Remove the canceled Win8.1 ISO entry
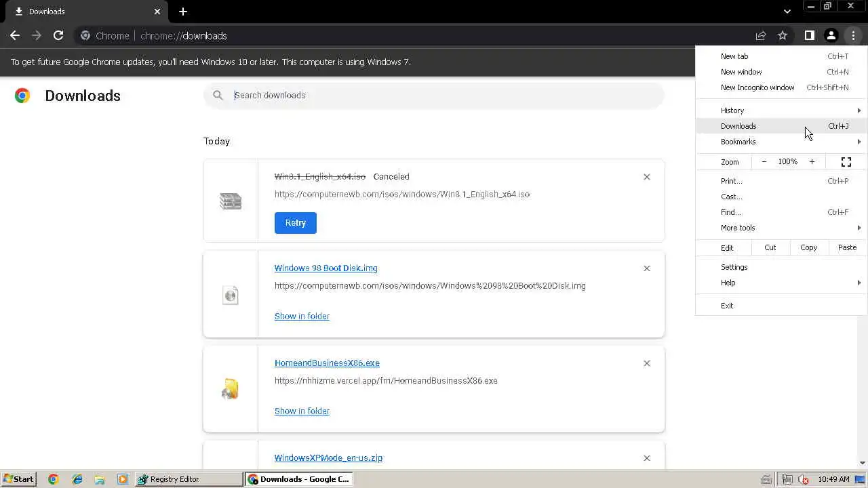Image resolution: width=868 pixels, height=488 pixels. (646, 177)
